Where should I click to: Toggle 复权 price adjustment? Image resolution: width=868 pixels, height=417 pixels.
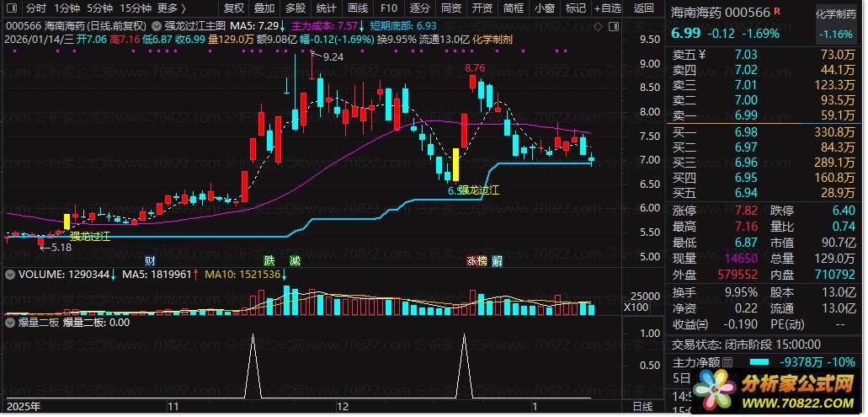point(233,8)
